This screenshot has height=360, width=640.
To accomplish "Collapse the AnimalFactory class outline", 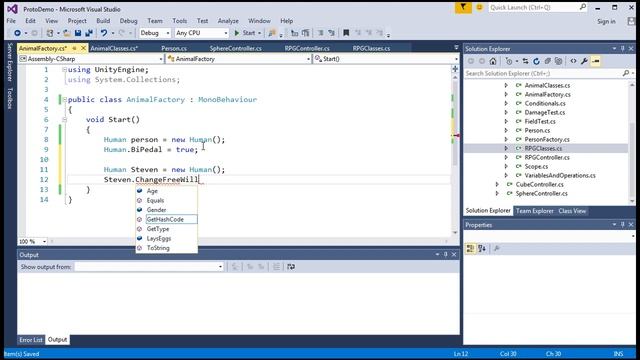I will [64, 100].
